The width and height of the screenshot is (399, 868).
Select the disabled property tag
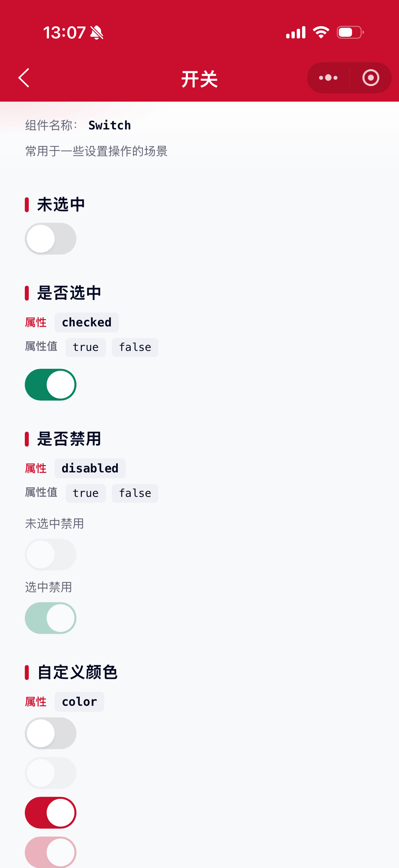(x=90, y=468)
